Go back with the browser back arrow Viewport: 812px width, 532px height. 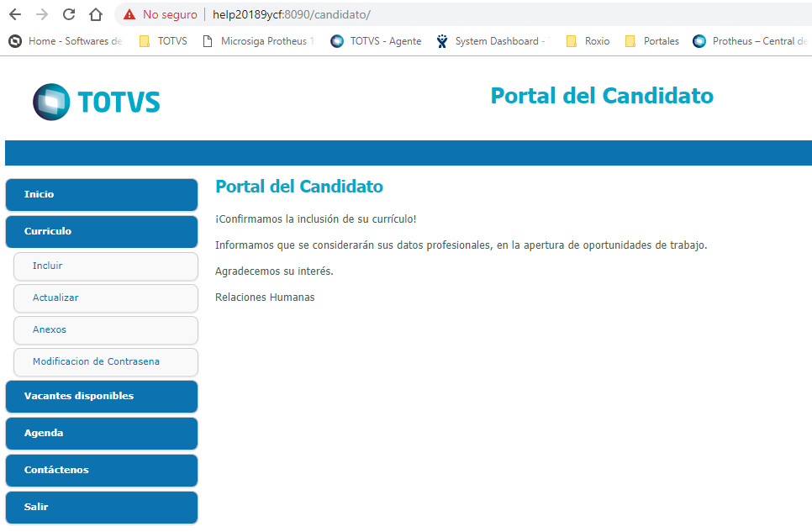(15, 14)
